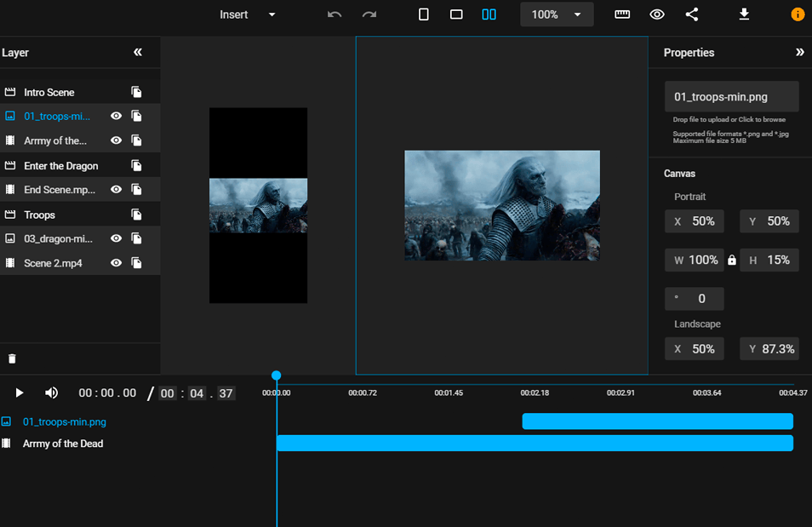The height and width of the screenshot is (527, 812).
Task: Duplicate the Scene 2.mp4 layer
Action: pyautogui.click(x=136, y=263)
